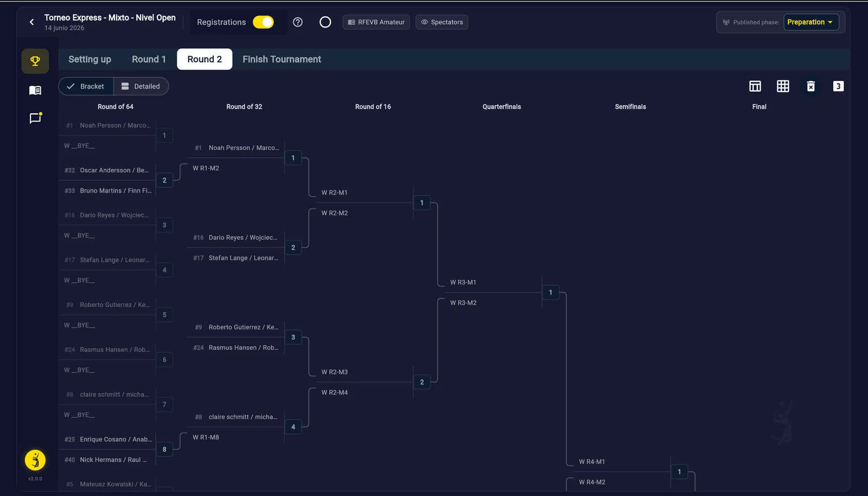The height and width of the screenshot is (496, 868).
Task: Click the Semifinals column header
Action: click(630, 107)
